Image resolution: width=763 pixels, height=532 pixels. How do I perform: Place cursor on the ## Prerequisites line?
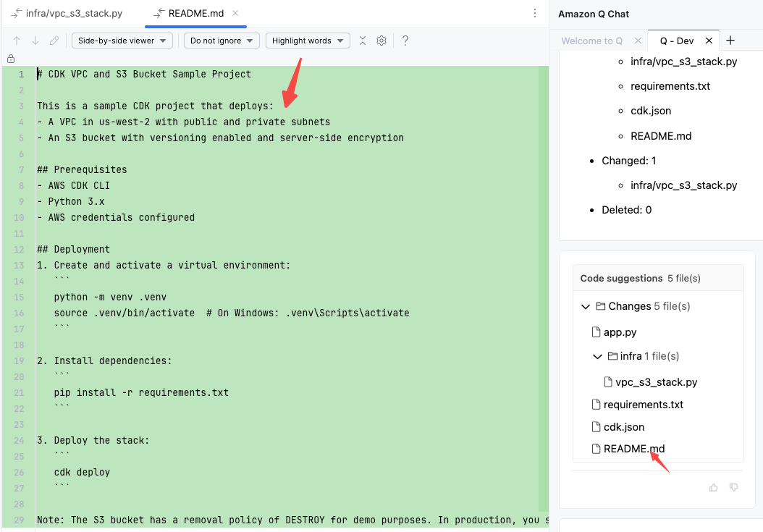pos(82,170)
